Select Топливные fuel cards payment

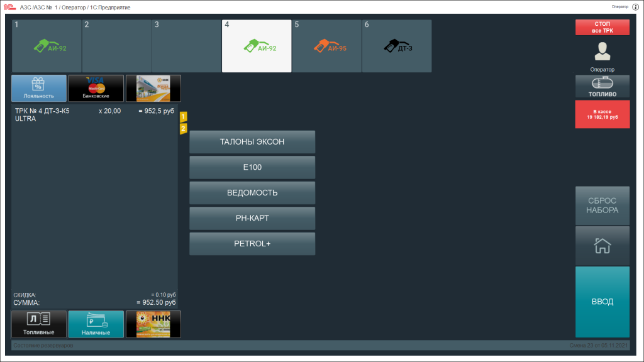tap(38, 324)
